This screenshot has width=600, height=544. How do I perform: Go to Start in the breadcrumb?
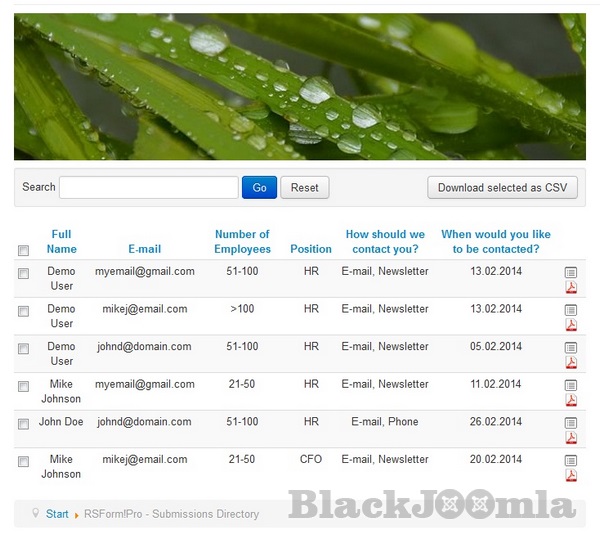pos(57,514)
